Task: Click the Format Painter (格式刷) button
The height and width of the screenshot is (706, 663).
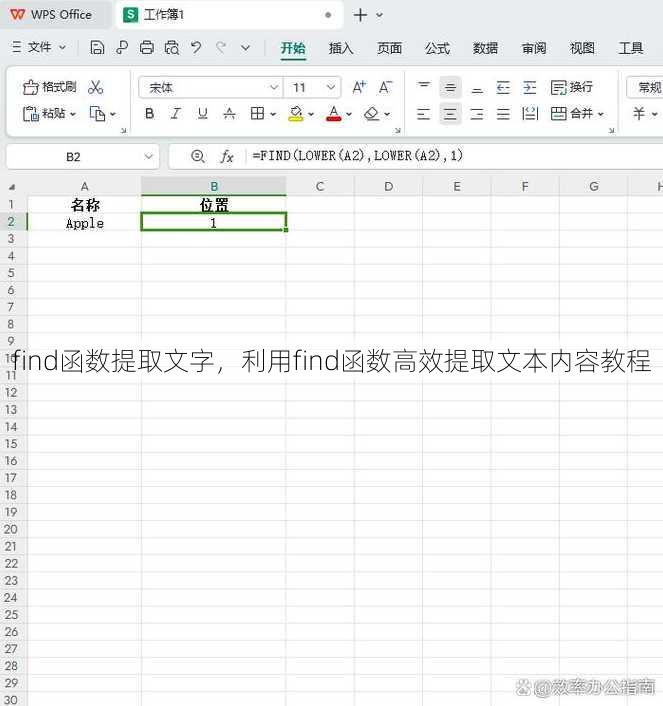Action: pos(49,87)
